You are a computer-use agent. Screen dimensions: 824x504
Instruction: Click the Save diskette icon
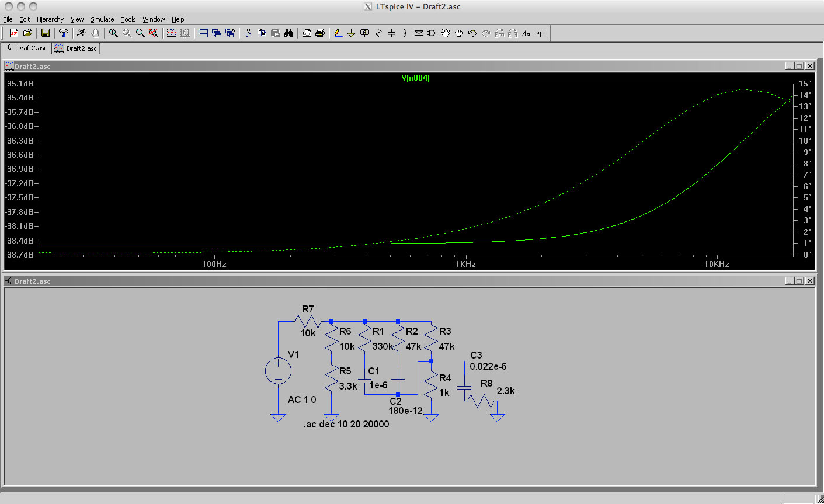point(46,33)
